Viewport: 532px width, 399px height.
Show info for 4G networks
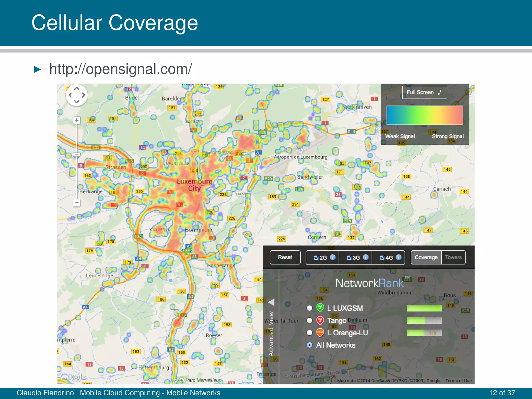(398, 257)
